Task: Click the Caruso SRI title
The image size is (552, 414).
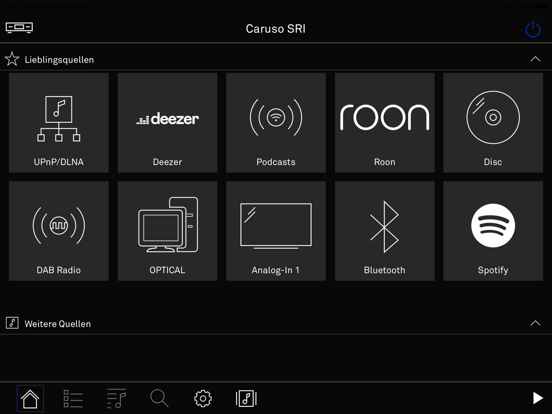Action: click(276, 29)
